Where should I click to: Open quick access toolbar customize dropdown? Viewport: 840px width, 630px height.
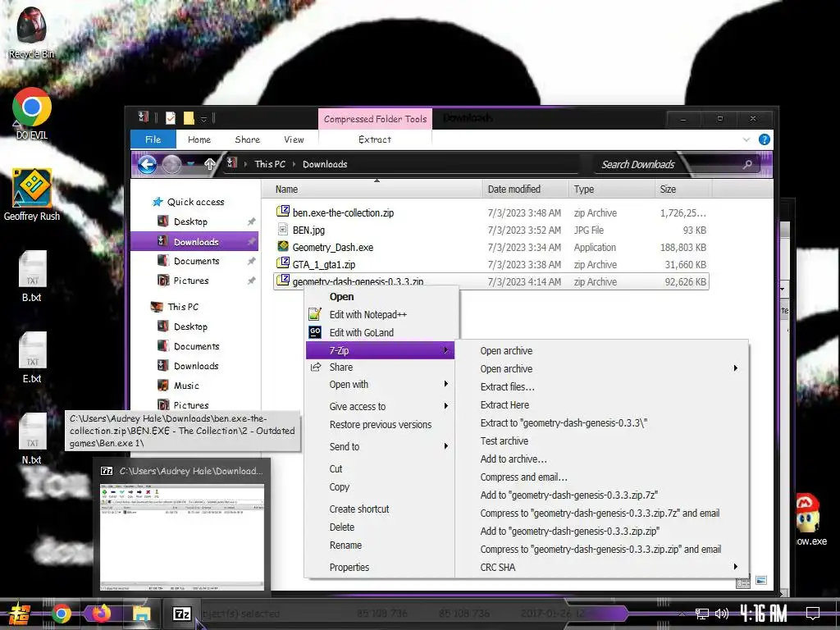pos(203,118)
